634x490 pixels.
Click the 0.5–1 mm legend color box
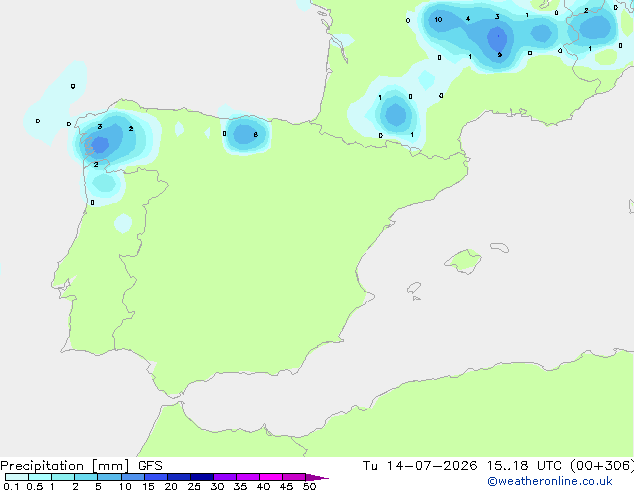40,477
